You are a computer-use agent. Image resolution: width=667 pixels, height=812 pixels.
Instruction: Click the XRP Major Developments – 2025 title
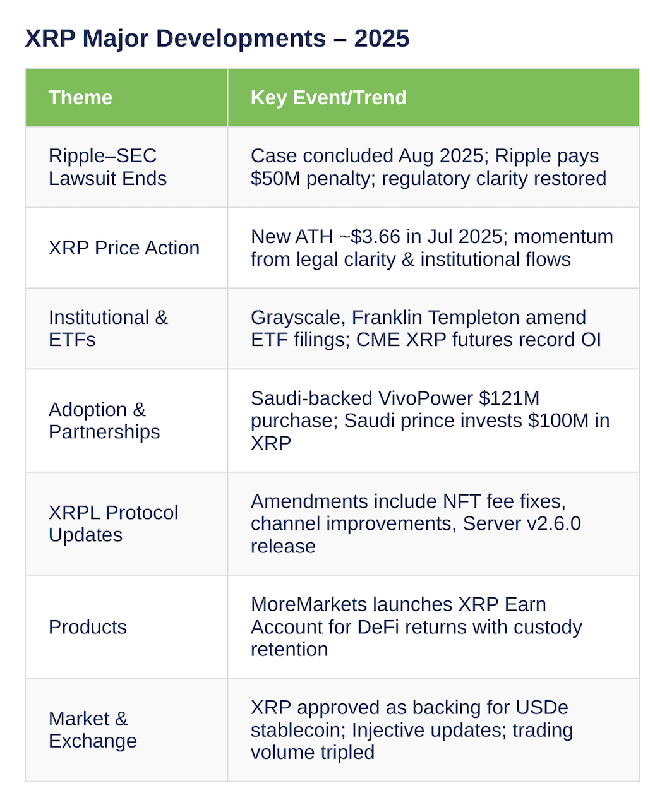(x=217, y=39)
